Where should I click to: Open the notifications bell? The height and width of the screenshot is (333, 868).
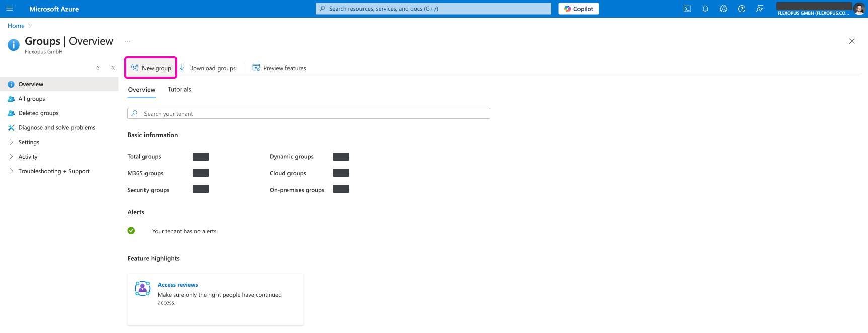pyautogui.click(x=705, y=9)
